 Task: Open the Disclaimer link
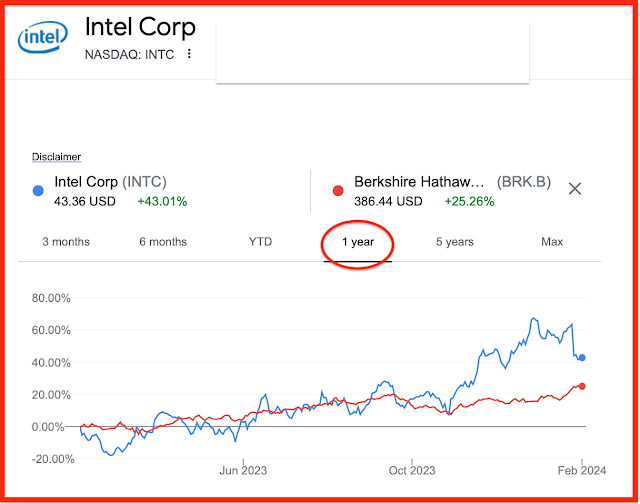click(x=56, y=157)
